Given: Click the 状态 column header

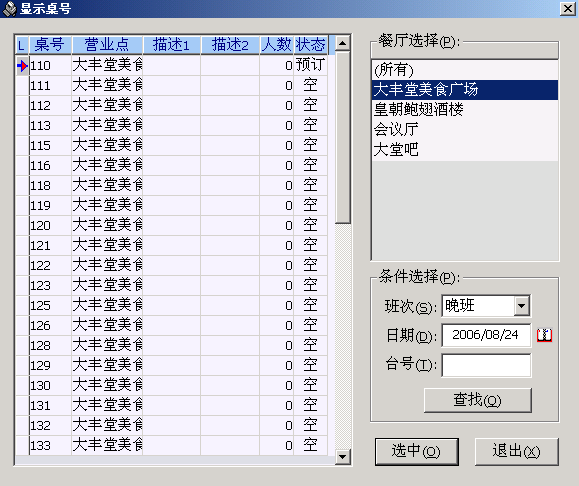Looking at the screenshot, I should tap(311, 45).
